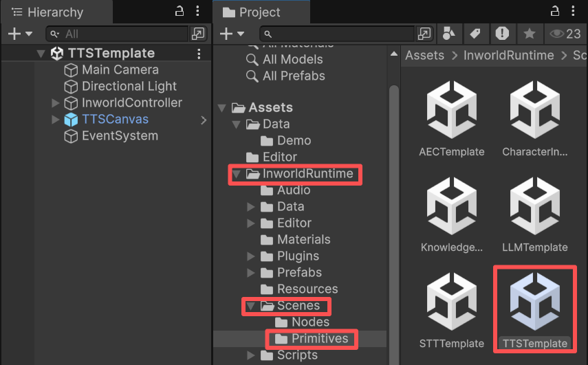This screenshot has width=588, height=365.
Task: Select the CharacterIn... scene asset
Action: coord(535,119)
